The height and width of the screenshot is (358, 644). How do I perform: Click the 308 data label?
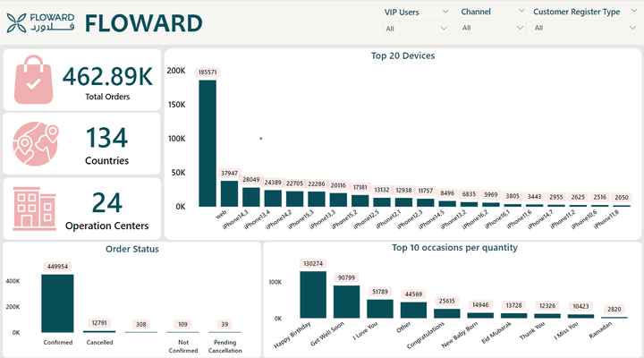coord(141,324)
